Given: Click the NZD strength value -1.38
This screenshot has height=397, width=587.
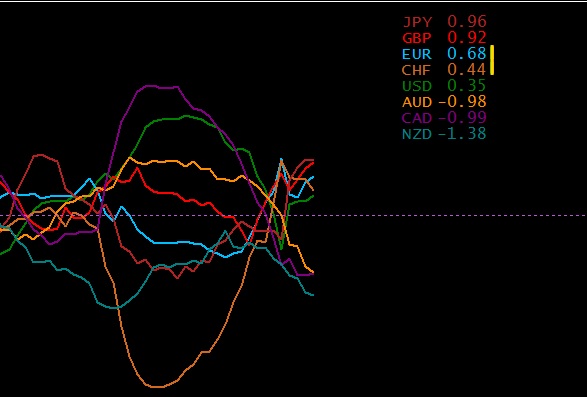Looking at the screenshot, I should (x=462, y=134).
